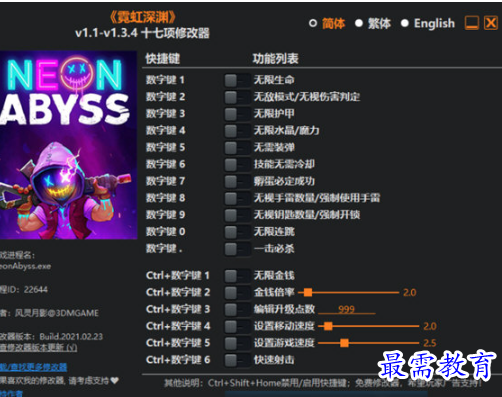Click 功能列表 column header
The height and width of the screenshot is (397, 502).
[x=275, y=59]
